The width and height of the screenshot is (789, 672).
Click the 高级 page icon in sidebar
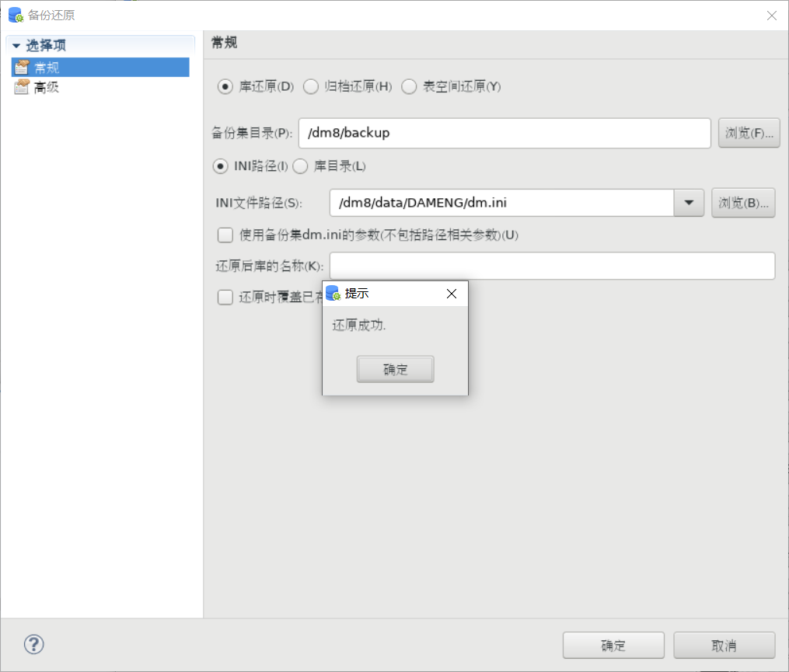(x=22, y=87)
